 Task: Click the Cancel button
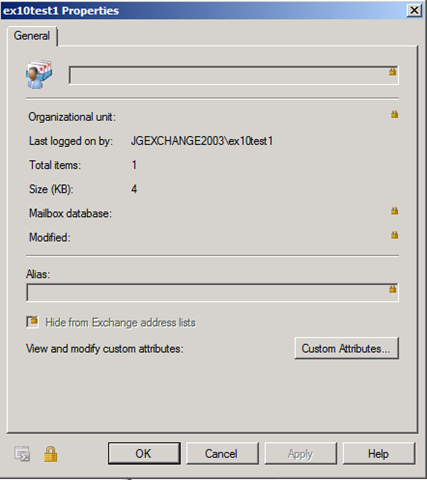tap(222, 453)
